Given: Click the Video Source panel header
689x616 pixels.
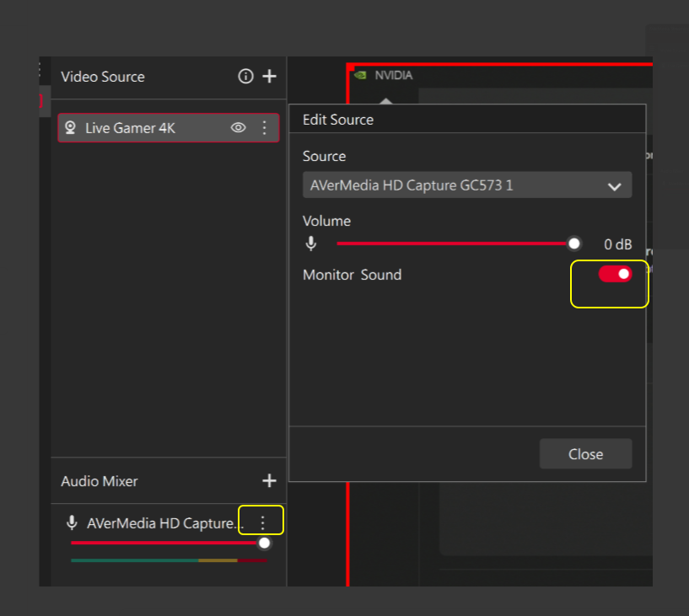Looking at the screenshot, I should tap(103, 77).
